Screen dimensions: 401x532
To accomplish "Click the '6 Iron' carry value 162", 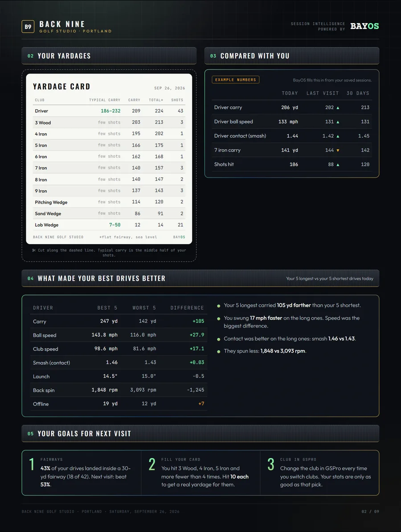I will (136, 156).
